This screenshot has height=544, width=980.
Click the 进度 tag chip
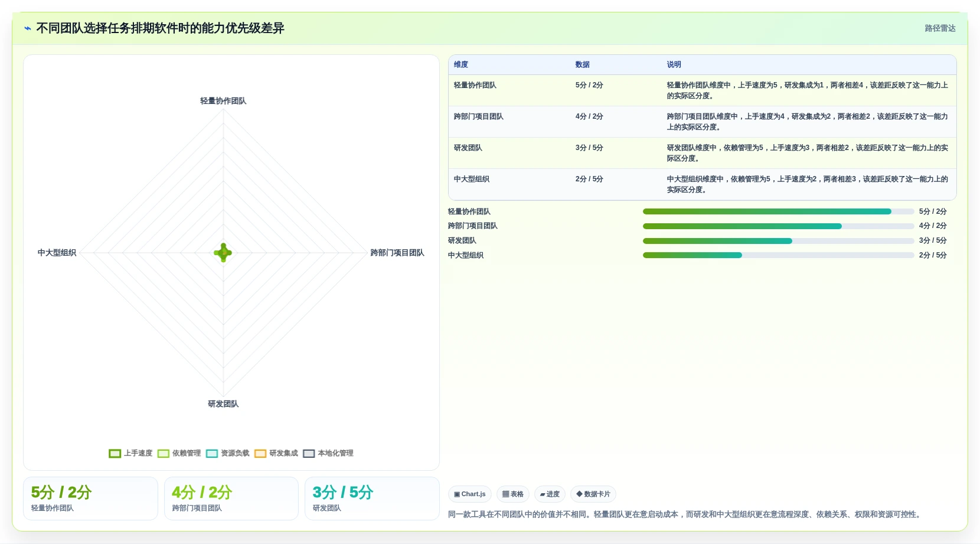[550, 494]
